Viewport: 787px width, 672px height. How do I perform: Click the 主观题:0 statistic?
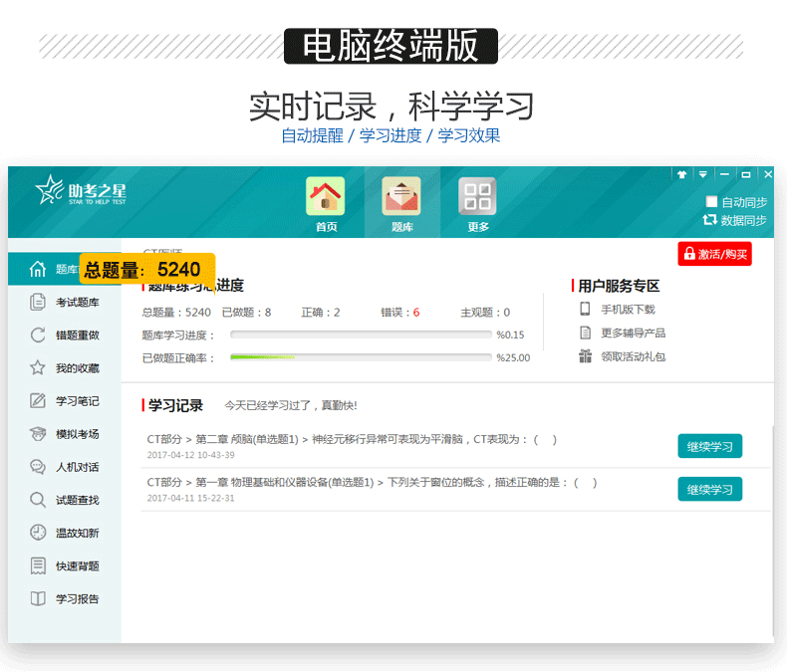[485, 313]
